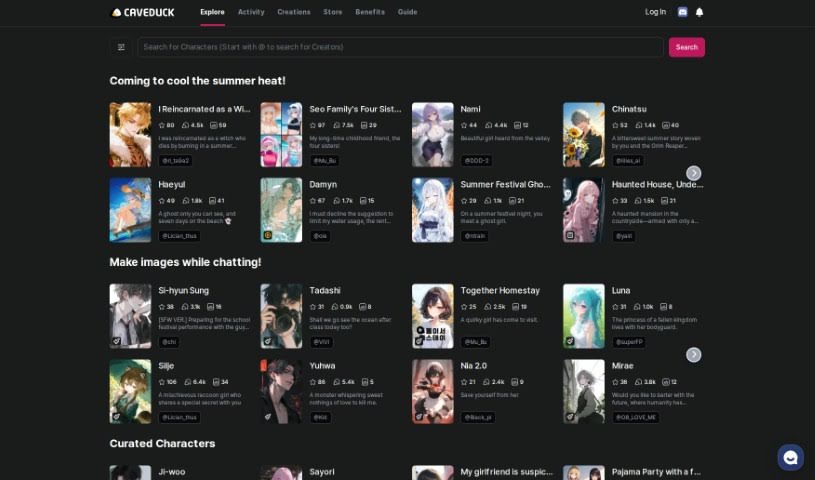The image size is (815, 480).
Task: Show next summer heat characters
Action: pyautogui.click(x=693, y=173)
